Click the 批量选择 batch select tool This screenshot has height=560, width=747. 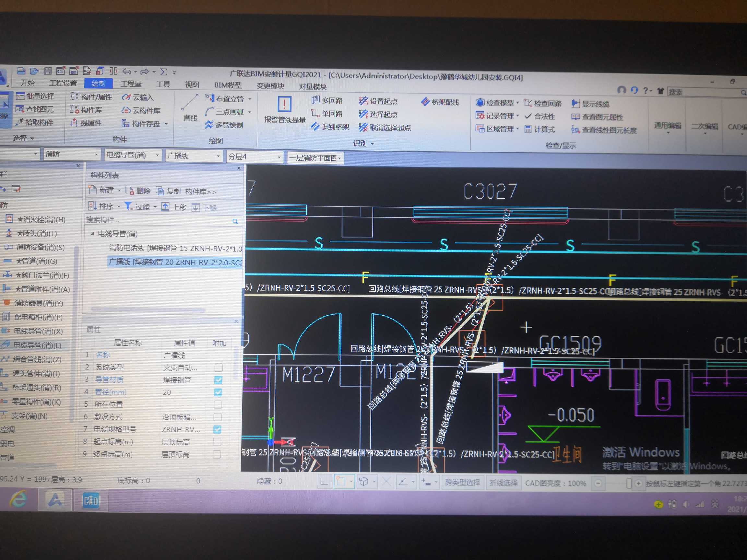pyautogui.click(x=36, y=96)
